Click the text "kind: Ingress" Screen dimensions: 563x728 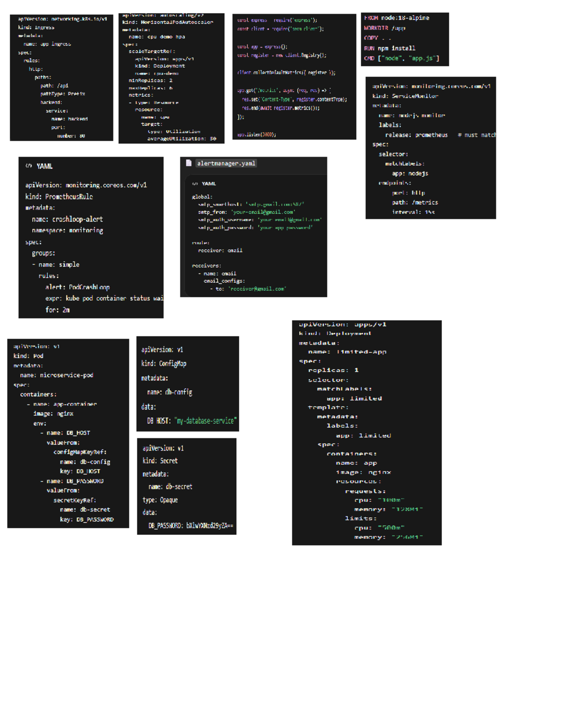tap(36, 28)
